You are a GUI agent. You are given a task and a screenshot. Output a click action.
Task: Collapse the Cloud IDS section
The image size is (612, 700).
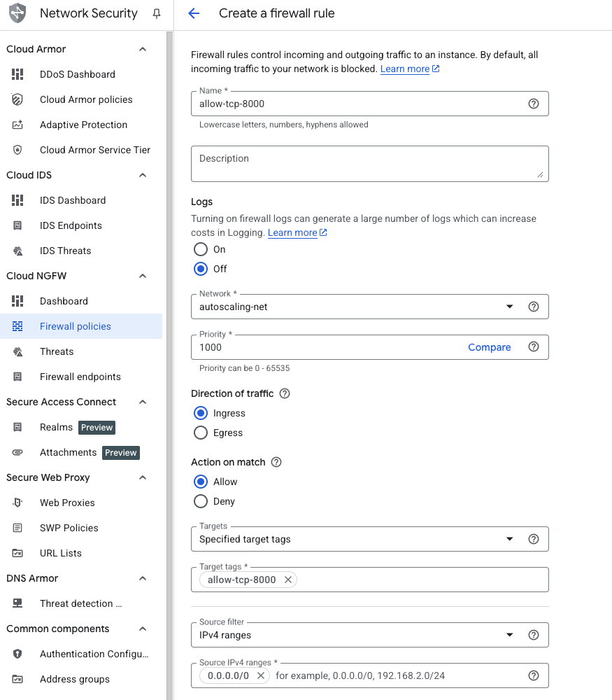tap(143, 175)
